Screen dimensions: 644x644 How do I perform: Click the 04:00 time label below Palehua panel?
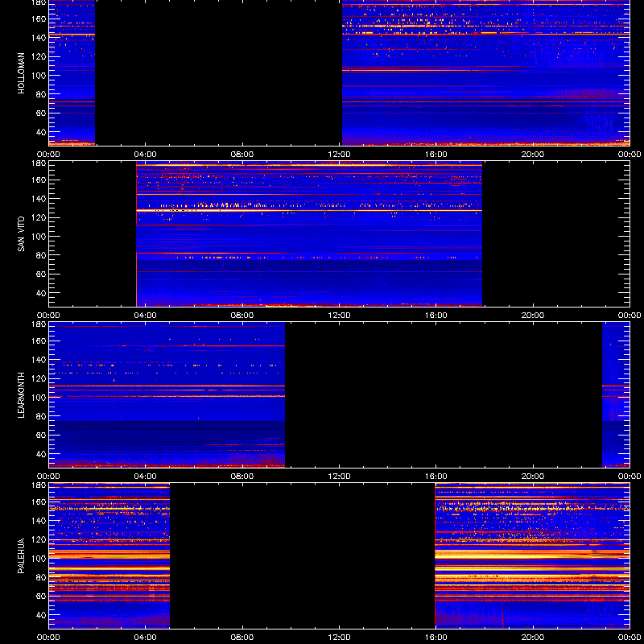[x=146, y=638]
